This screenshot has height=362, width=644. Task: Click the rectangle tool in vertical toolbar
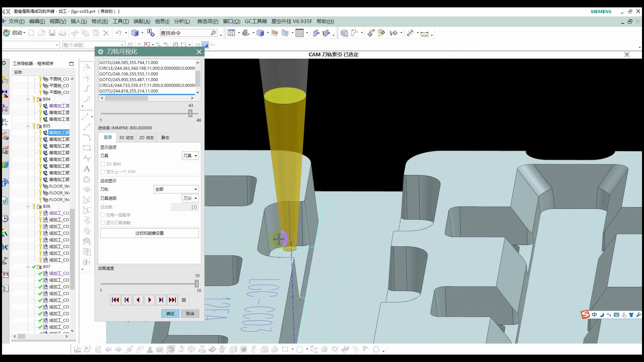coord(87,148)
